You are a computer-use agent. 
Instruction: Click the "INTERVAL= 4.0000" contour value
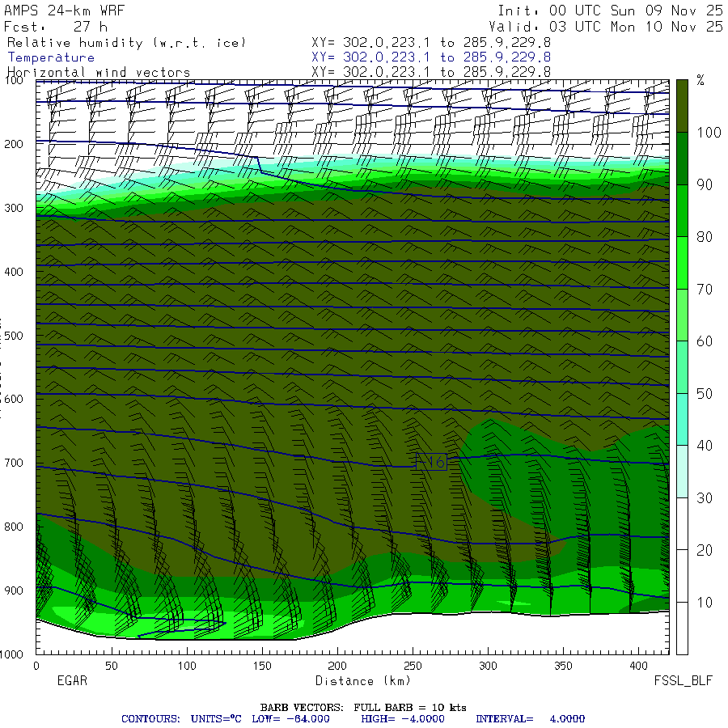[x=530, y=719]
